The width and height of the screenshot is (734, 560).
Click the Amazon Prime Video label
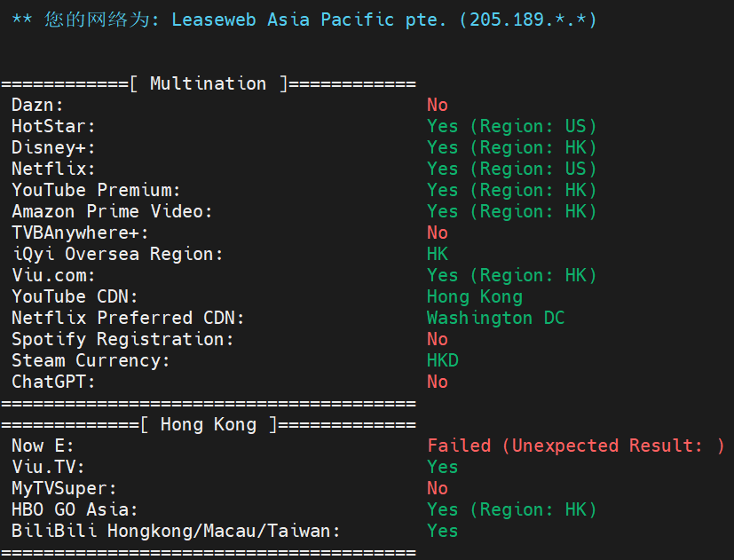point(112,212)
